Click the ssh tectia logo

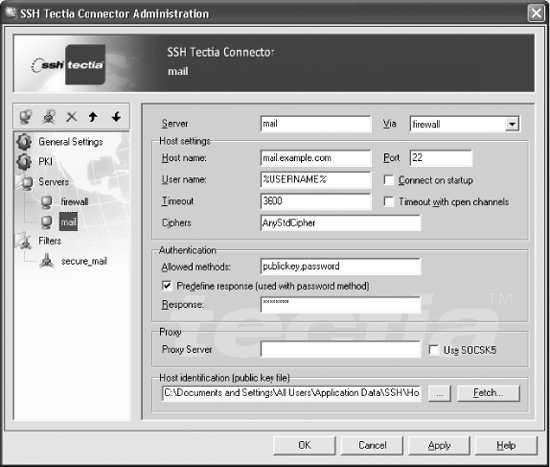tap(68, 65)
